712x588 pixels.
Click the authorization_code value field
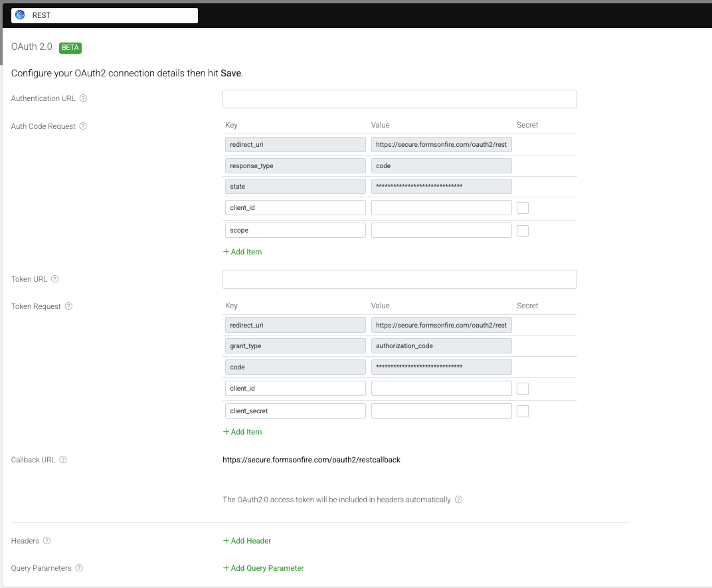coord(442,345)
